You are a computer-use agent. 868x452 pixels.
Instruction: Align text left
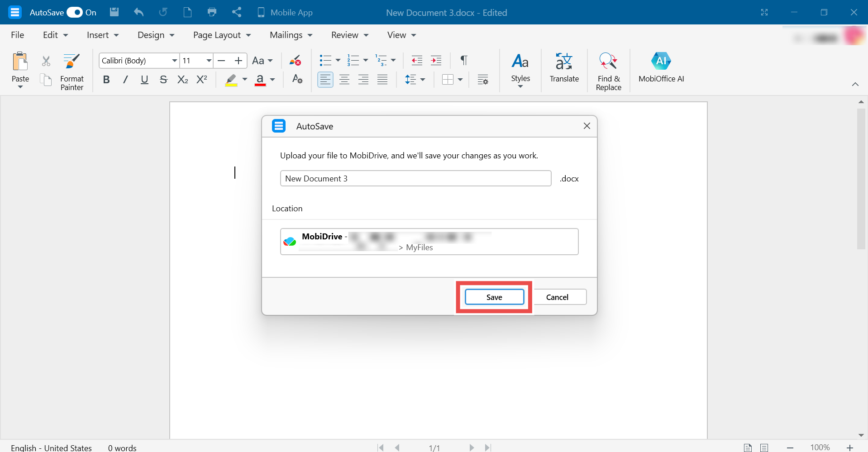325,80
